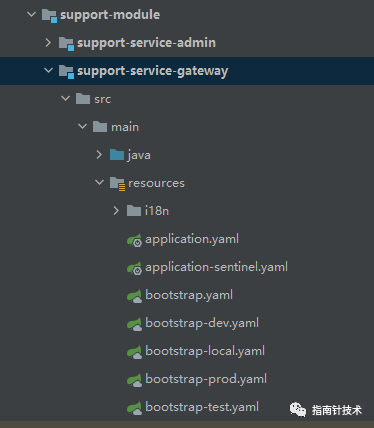Viewport: 374px width, 428px height.
Task: Click the main folder icon
Action: pos(100,127)
